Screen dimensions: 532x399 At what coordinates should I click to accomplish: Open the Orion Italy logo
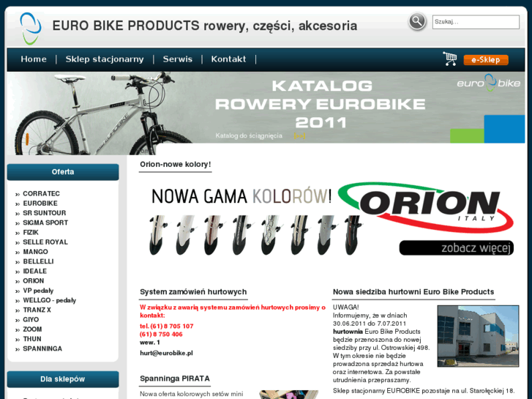pyautogui.click(x=427, y=206)
